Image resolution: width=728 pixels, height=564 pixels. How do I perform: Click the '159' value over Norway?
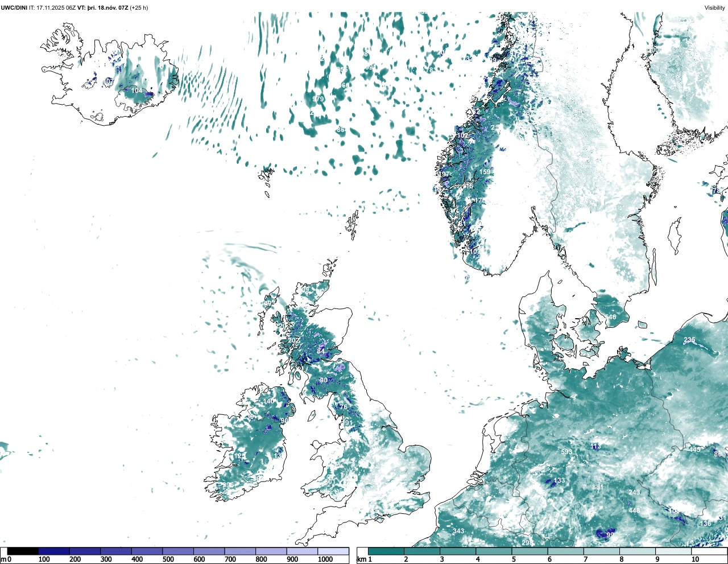pos(485,172)
